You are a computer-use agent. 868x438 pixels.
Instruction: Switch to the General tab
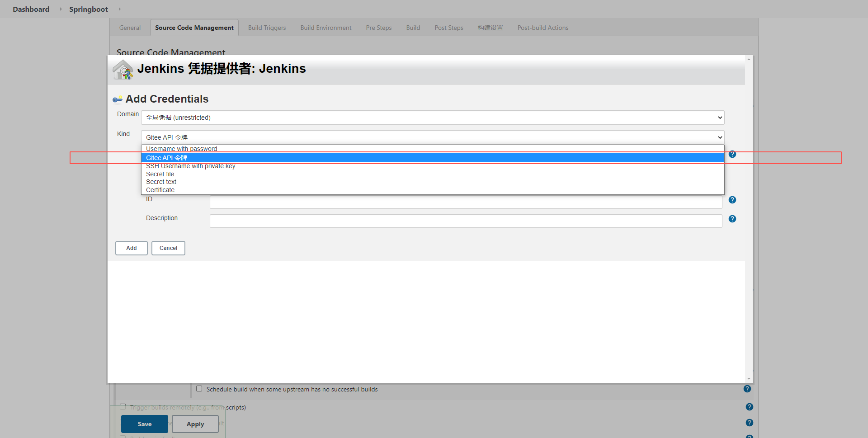[x=130, y=28]
